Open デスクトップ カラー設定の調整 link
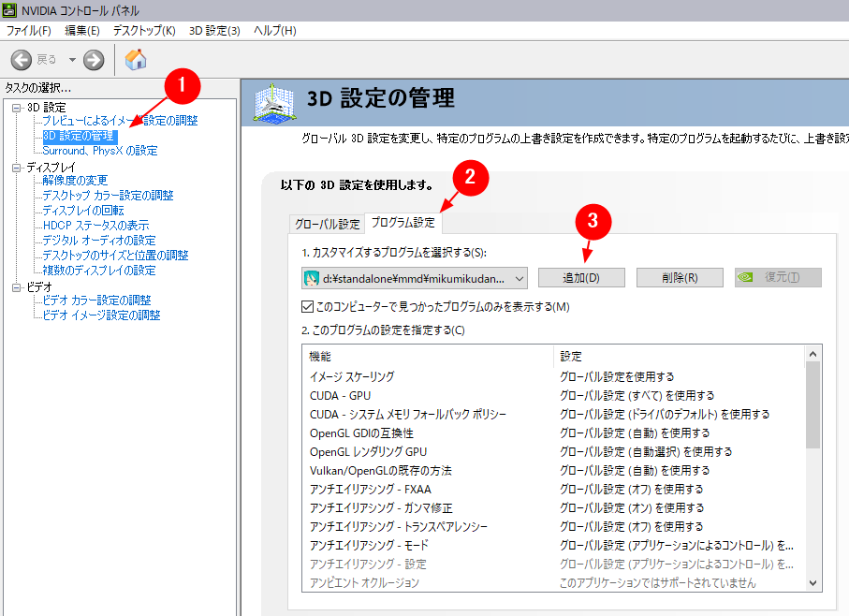The width and height of the screenshot is (849, 616). coord(109,196)
